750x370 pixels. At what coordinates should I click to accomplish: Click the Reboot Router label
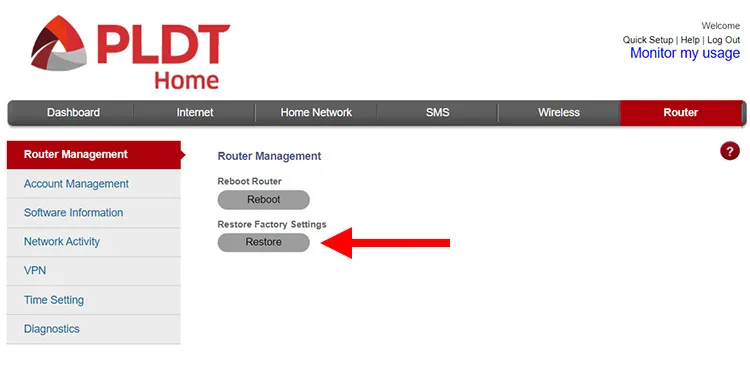[x=250, y=181]
